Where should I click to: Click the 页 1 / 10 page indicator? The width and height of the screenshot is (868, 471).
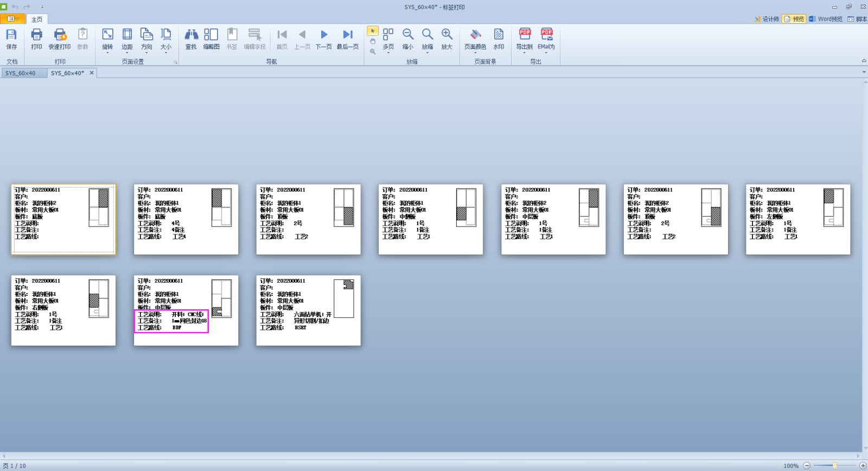pyautogui.click(x=14, y=466)
